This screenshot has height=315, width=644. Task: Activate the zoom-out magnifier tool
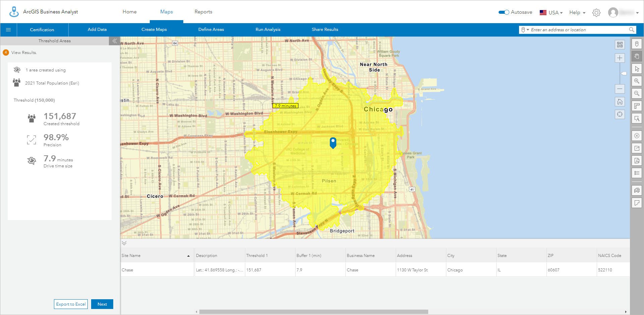coord(637,94)
